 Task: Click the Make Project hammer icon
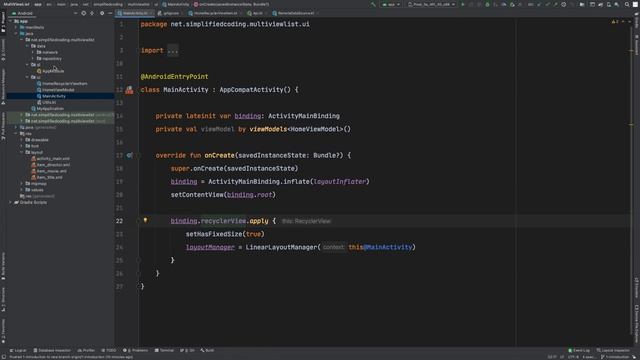373,4
